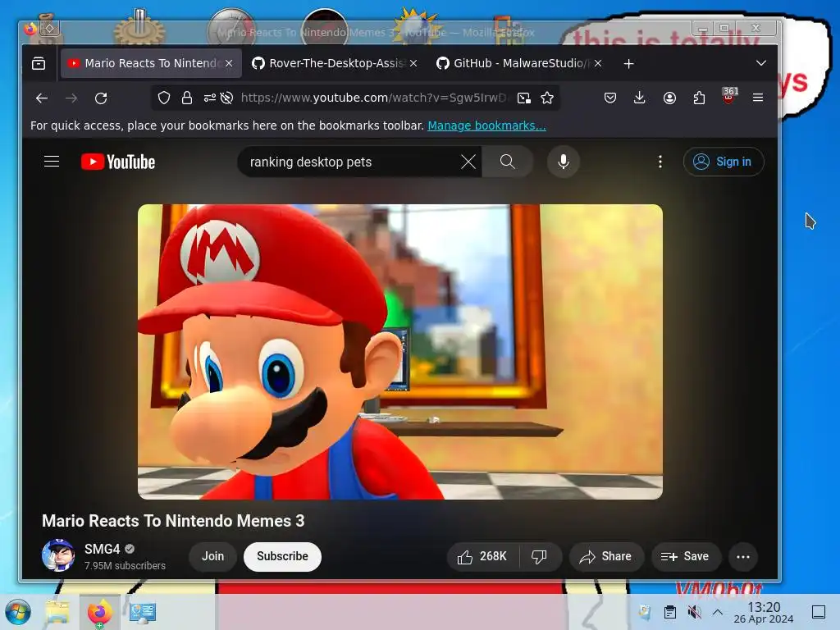
Task: Open a new browser tab
Action: [629, 64]
